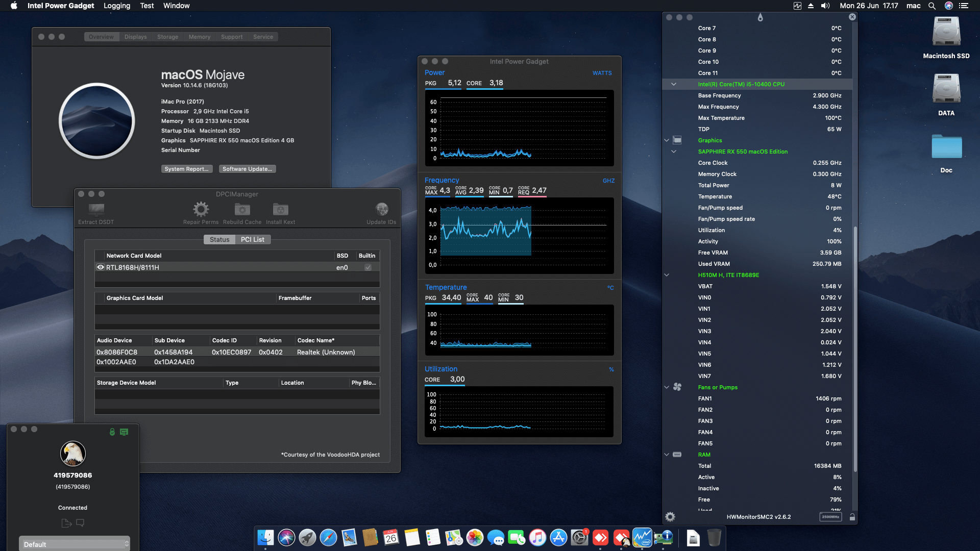Click the 2500MHz badge in HWMonitor footer
The height and width of the screenshot is (551, 980).
click(830, 517)
